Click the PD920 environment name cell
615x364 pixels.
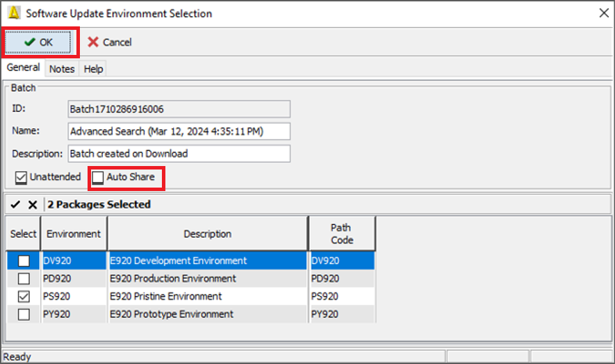pyautogui.click(x=74, y=279)
